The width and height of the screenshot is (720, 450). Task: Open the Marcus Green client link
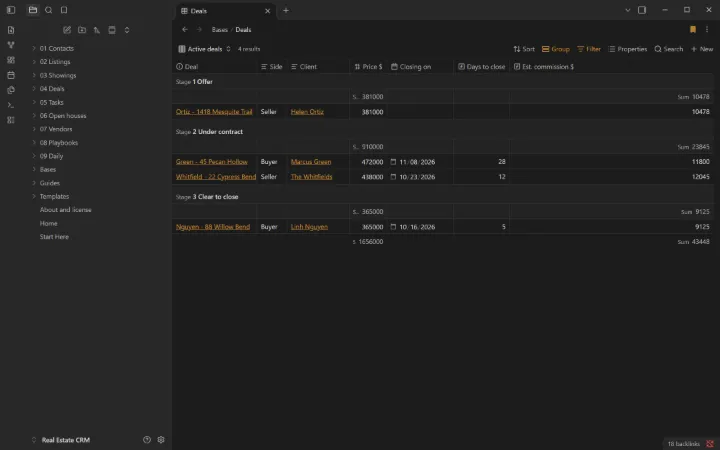311,162
